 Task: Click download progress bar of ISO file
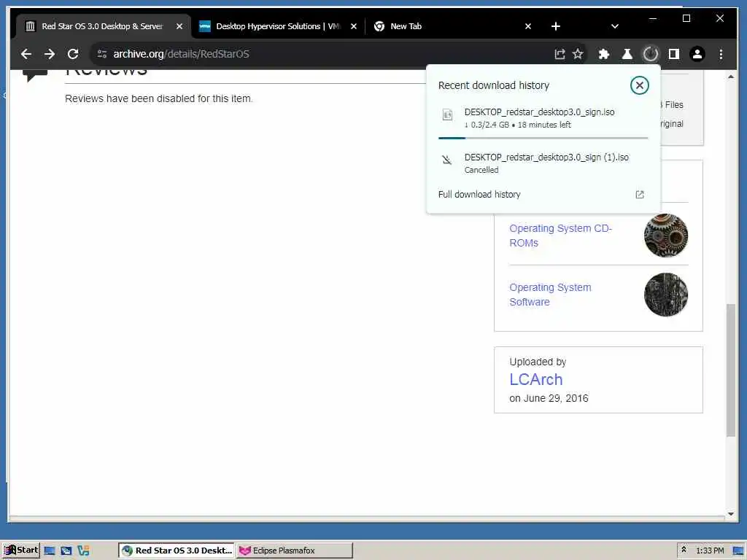(543, 138)
